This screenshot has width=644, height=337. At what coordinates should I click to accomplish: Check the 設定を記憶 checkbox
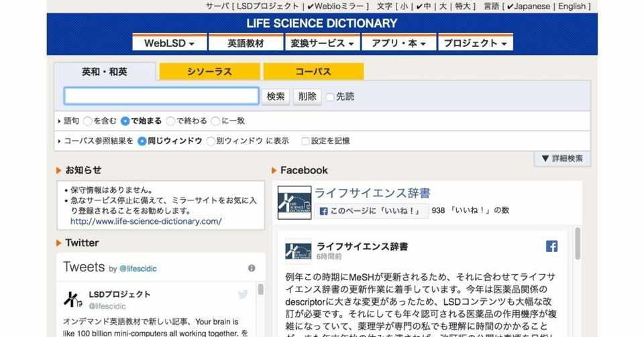[305, 141]
